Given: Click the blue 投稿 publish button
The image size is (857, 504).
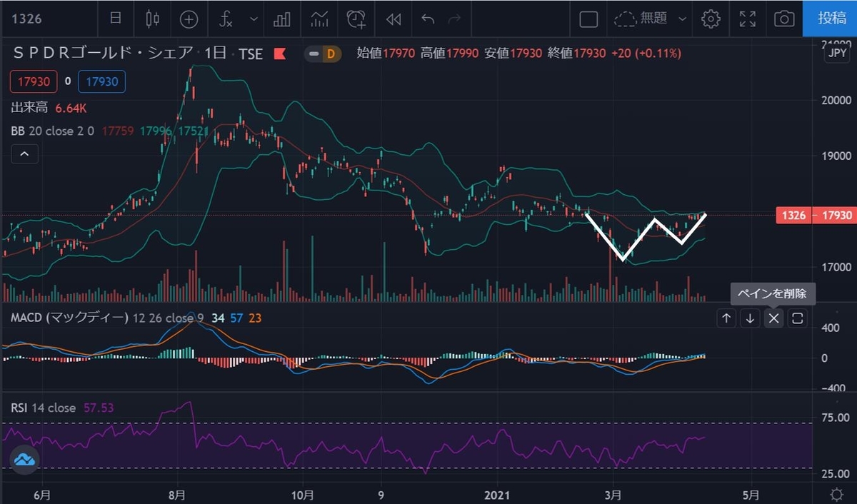Looking at the screenshot, I should coord(832,18).
